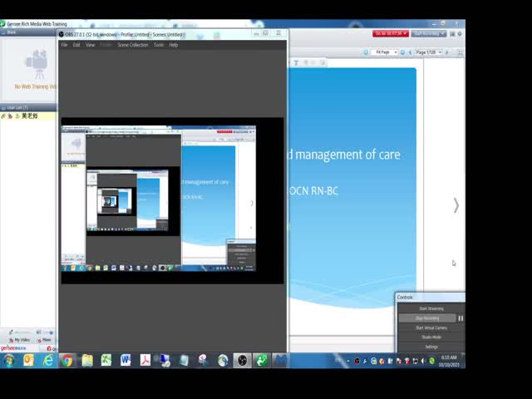
Task: Click the OBS preview canvas
Action: [x=172, y=200]
